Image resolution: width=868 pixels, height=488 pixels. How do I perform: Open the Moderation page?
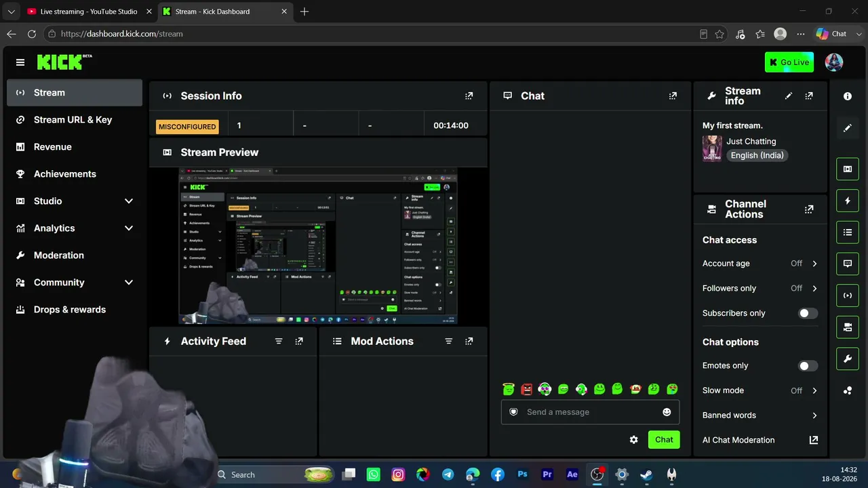click(x=75, y=256)
